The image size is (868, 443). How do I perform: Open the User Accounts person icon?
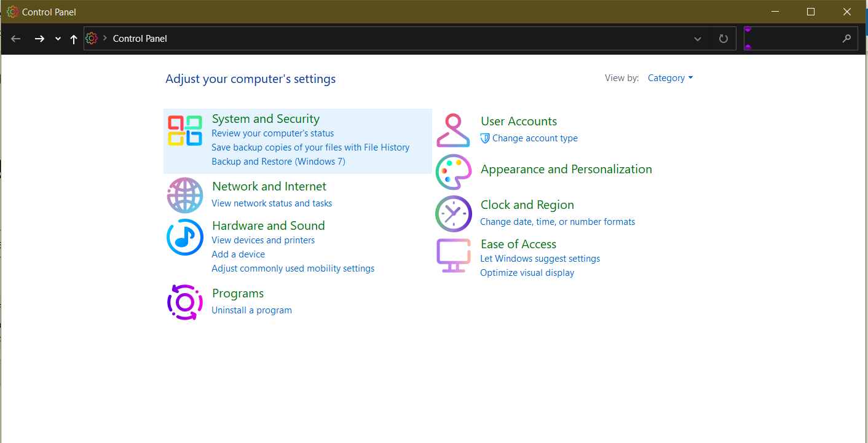pos(453,130)
